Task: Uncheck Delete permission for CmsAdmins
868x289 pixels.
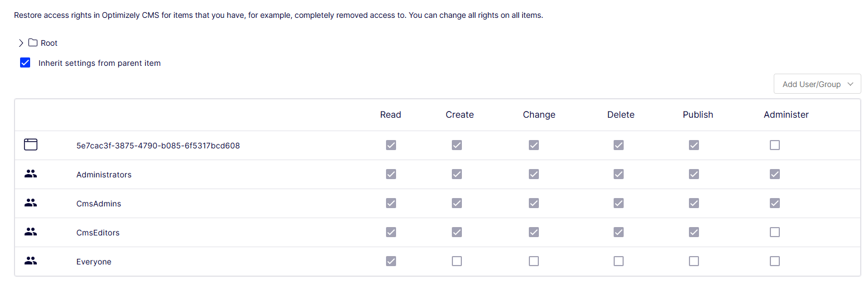Action: click(x=618, y=203)
